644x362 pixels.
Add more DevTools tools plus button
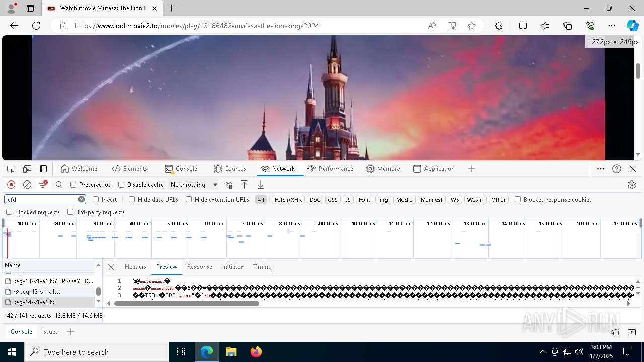[x=472, y=169]
